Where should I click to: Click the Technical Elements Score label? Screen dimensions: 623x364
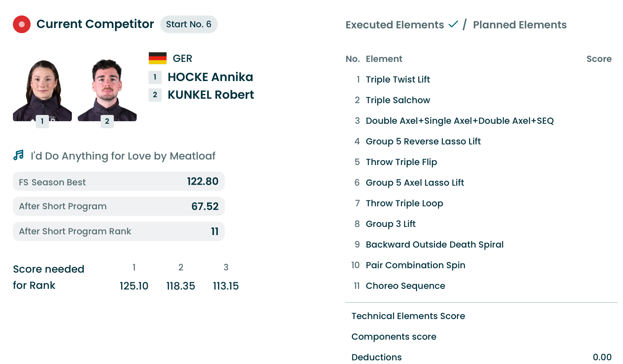(x=408, y=316)
